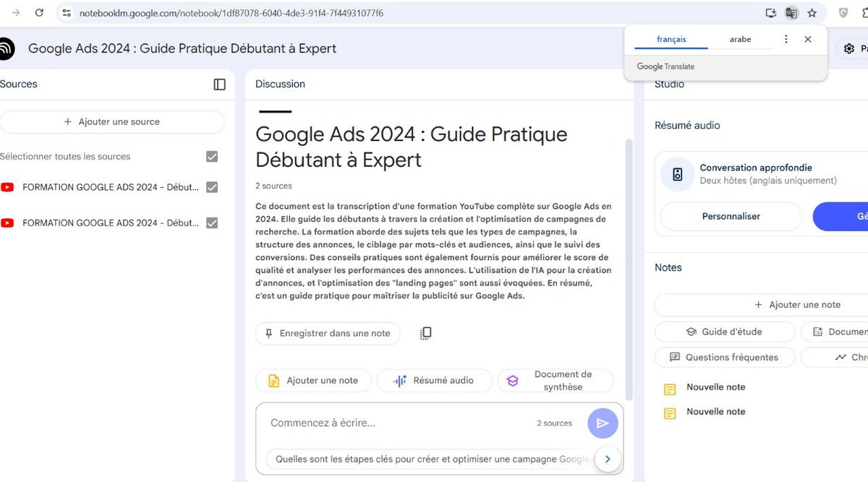Image resolution: width=868 pixels, height=482 pixels.
Task: Click the first YouTube source icon
Action: [x=7, y=187]
